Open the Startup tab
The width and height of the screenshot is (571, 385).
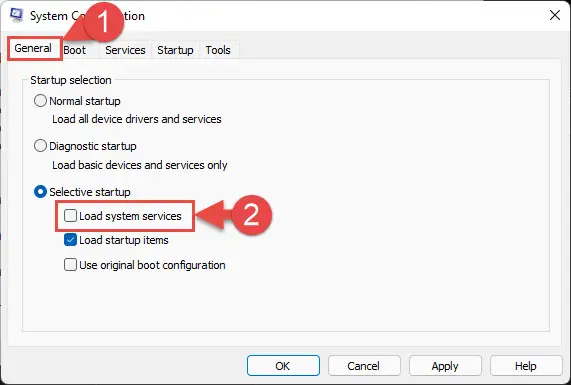(x=175, y=50)
